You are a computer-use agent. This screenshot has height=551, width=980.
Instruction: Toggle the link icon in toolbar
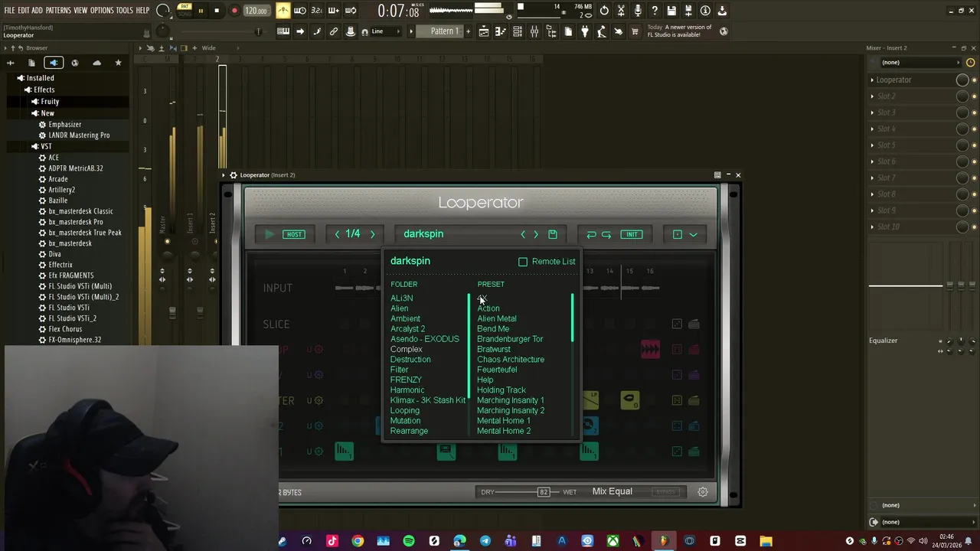(x=334, y=31)
